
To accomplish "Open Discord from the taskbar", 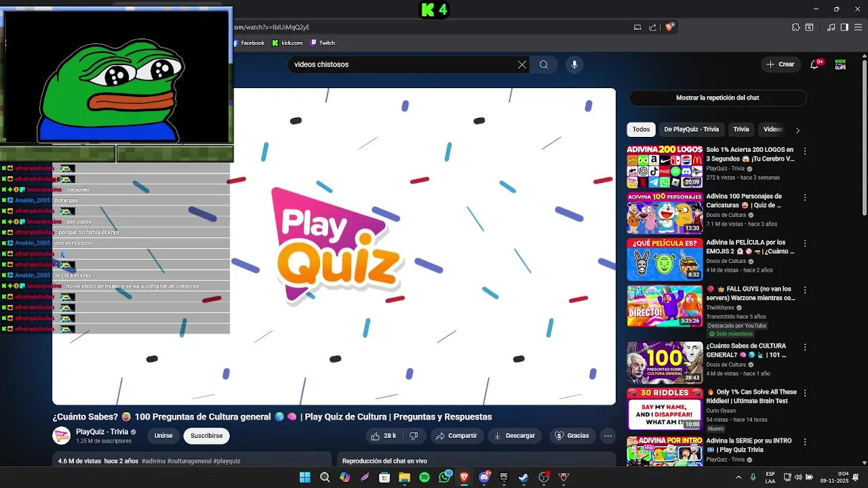I will click(484, 477).
